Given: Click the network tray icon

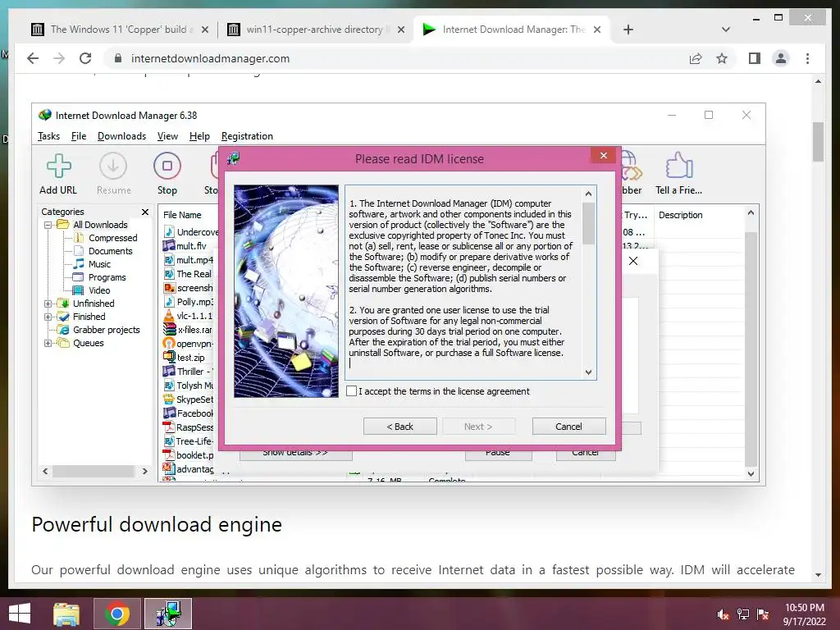Looking at the screenshot, I should pyautogui.click(x=742, y=614).
